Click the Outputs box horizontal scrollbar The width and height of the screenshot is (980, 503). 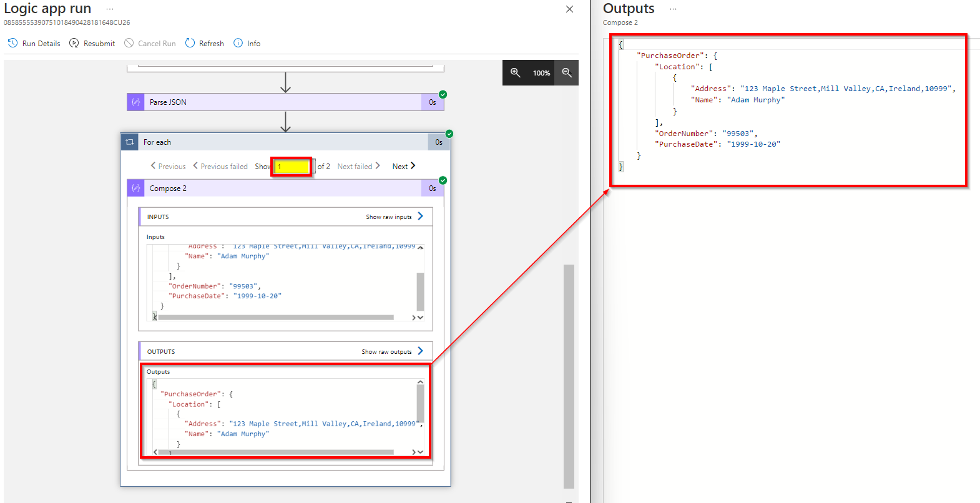tap(276, 452)
